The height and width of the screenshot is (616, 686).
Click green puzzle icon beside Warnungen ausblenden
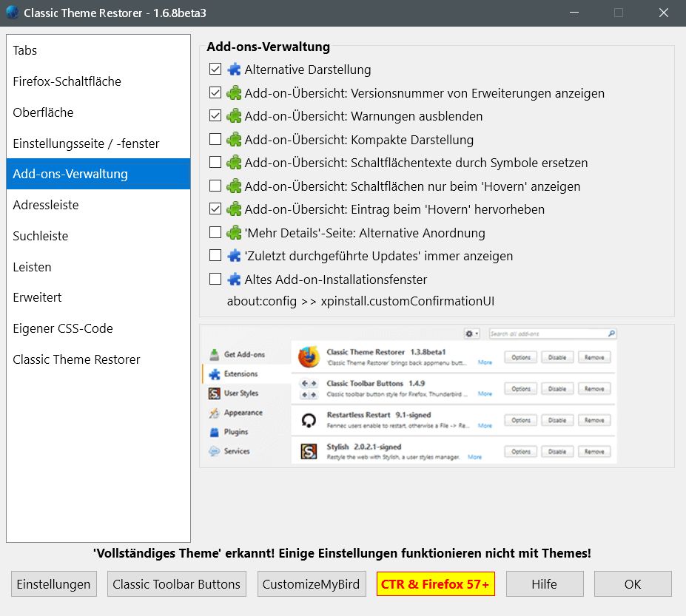235,116
